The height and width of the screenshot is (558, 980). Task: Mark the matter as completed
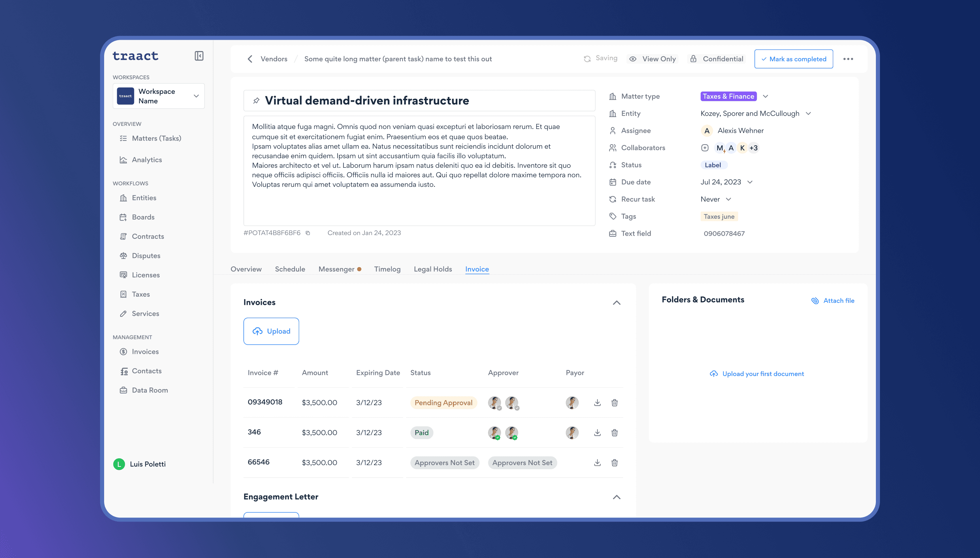(793, 59)
